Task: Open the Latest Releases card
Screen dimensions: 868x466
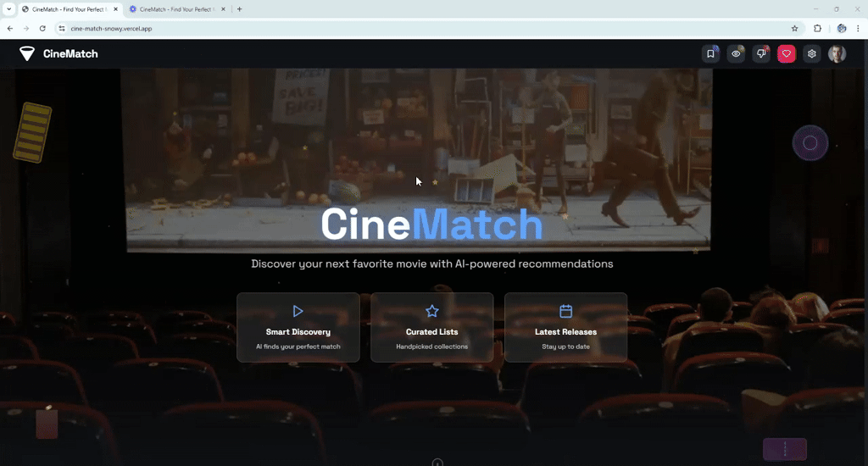Action: [x=565, y=327]
